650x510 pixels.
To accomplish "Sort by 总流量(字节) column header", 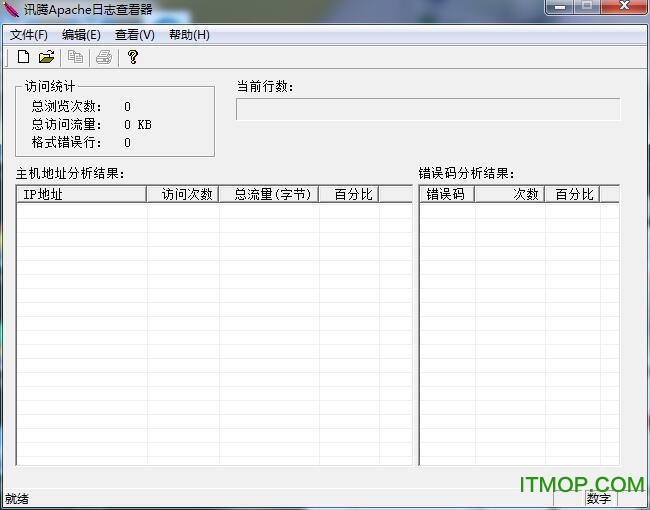I will (x=269, y=194).
